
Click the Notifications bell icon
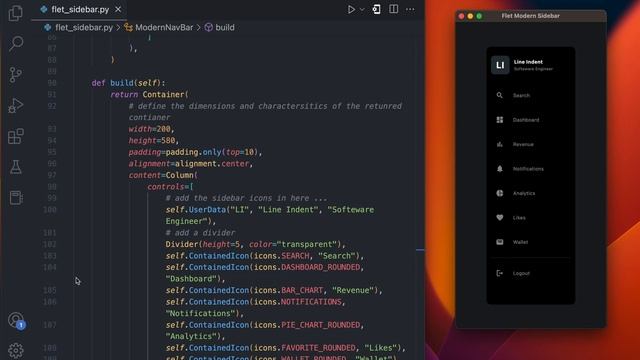coord(500,169)
